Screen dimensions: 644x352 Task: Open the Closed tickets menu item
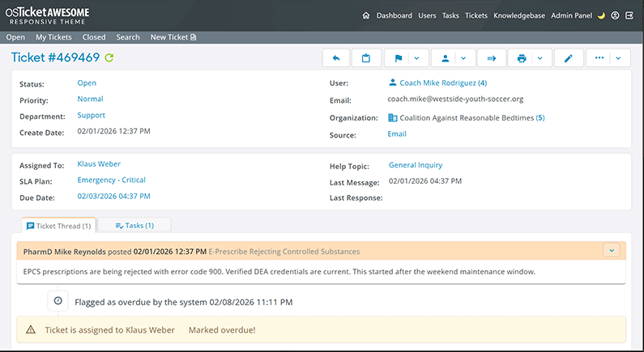point(94,37)
